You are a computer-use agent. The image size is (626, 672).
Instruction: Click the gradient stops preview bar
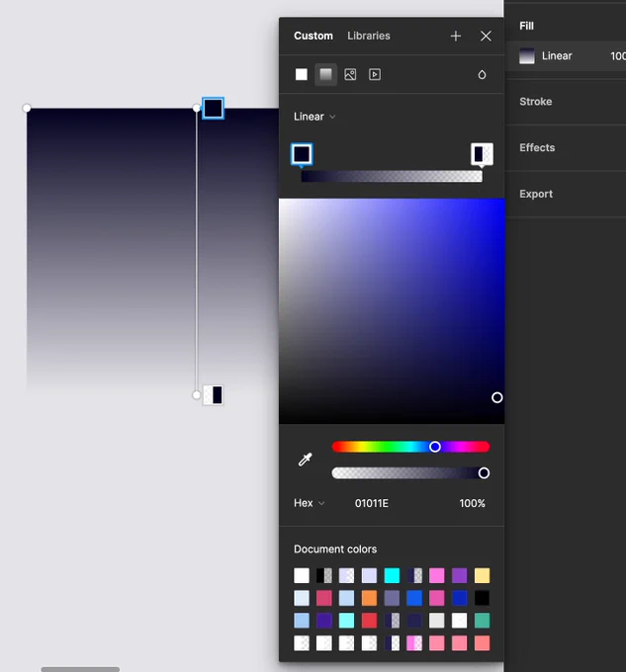[392, 176]
